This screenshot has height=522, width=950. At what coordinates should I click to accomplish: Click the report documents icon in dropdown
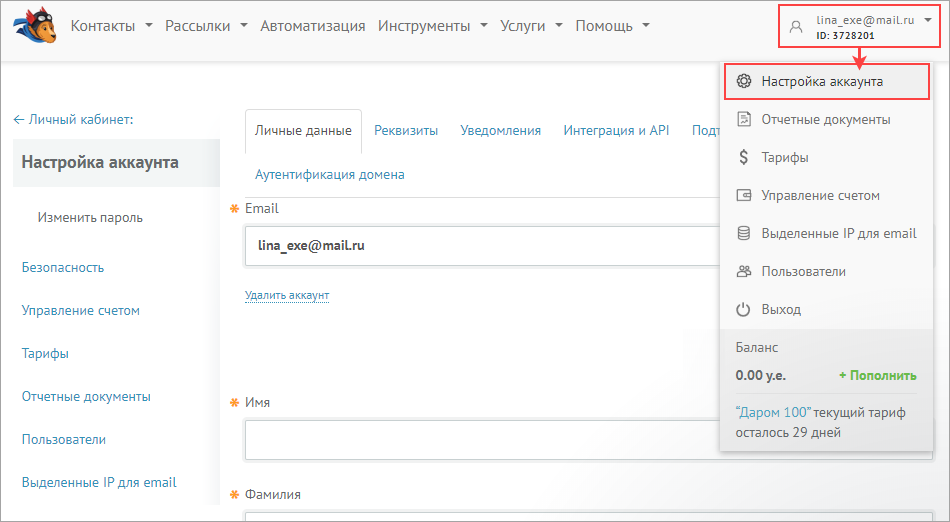point(743,119)
